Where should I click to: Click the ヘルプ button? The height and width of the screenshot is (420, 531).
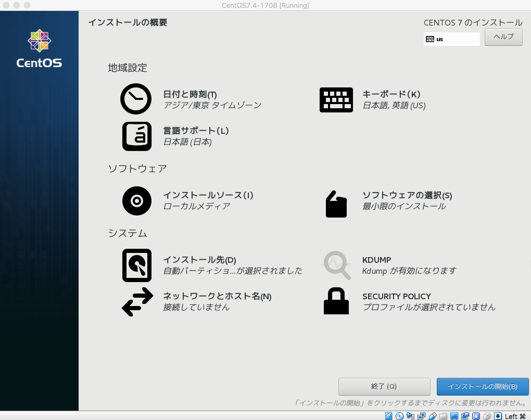[x=502, y=37]
